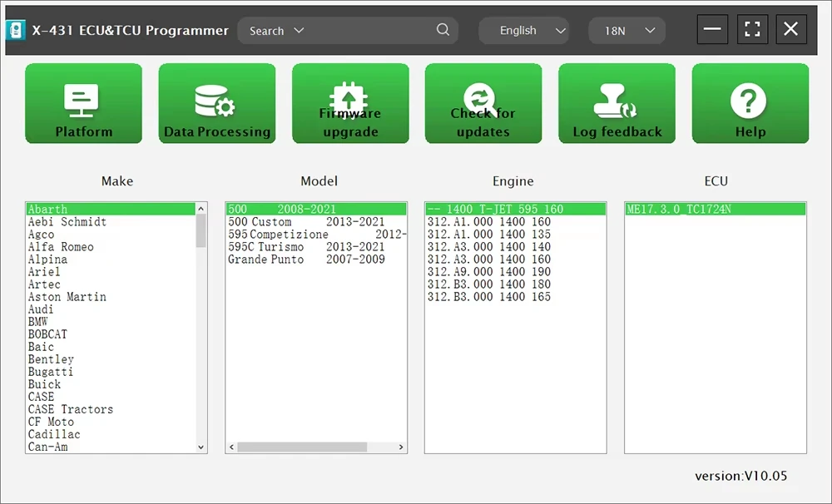Select 595C Turismo in Model list
This screenshot has width=832, height=504.
pos(306,247)
